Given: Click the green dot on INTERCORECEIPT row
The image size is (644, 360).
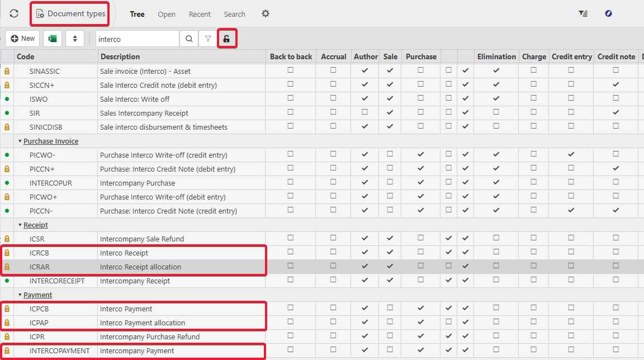Looking at the screenshot, I should 7,281.
